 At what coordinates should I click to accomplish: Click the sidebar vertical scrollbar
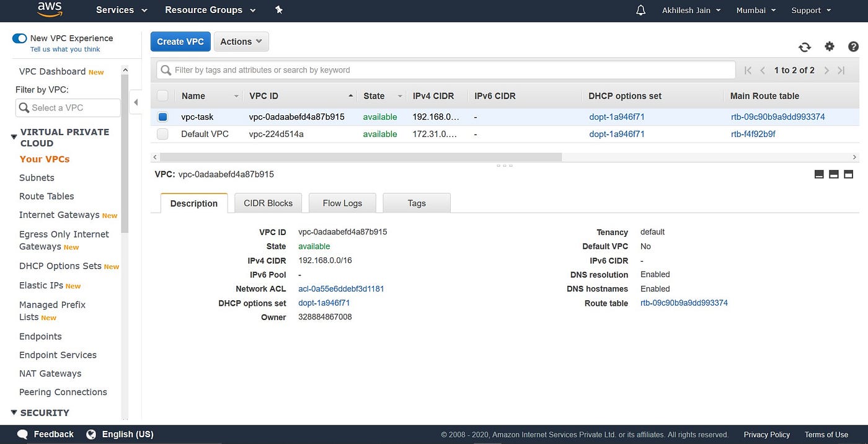125,153
